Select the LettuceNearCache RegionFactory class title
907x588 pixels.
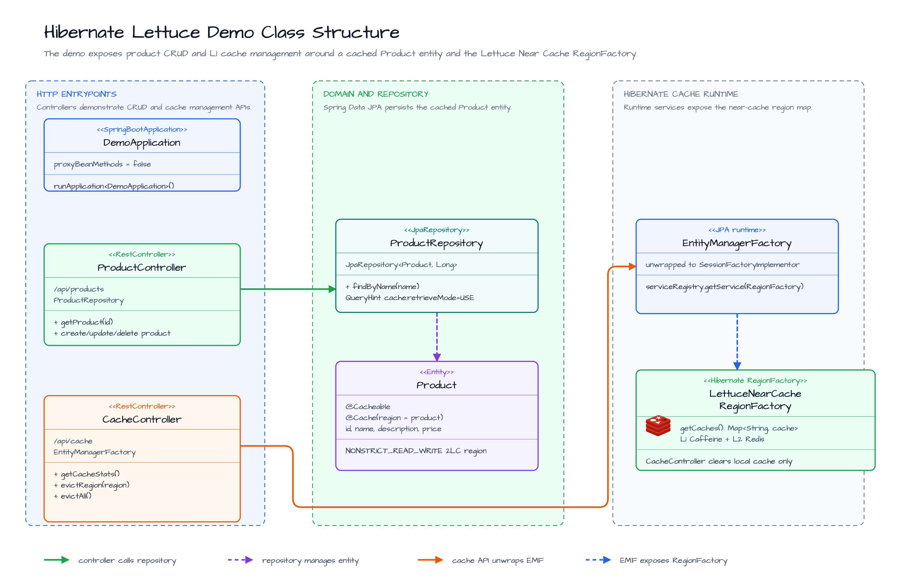pyautogui.click(x=755, y=400)
